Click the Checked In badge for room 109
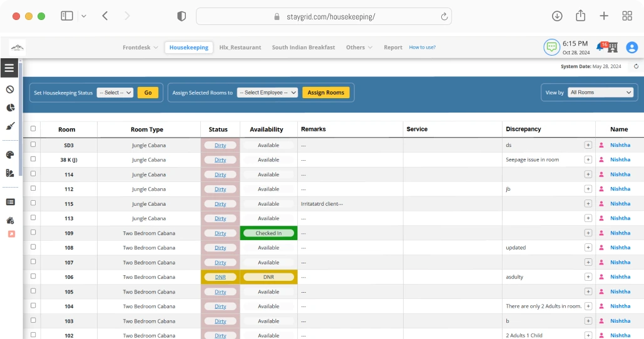The height and width of the screenshot is (339, 644). (x=268, y=233)
